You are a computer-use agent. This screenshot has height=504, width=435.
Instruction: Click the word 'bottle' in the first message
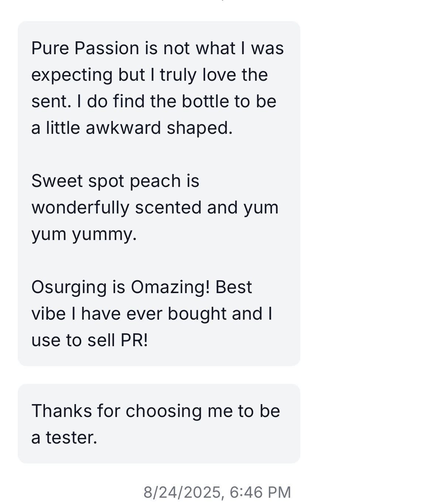(x=206, y=101)
